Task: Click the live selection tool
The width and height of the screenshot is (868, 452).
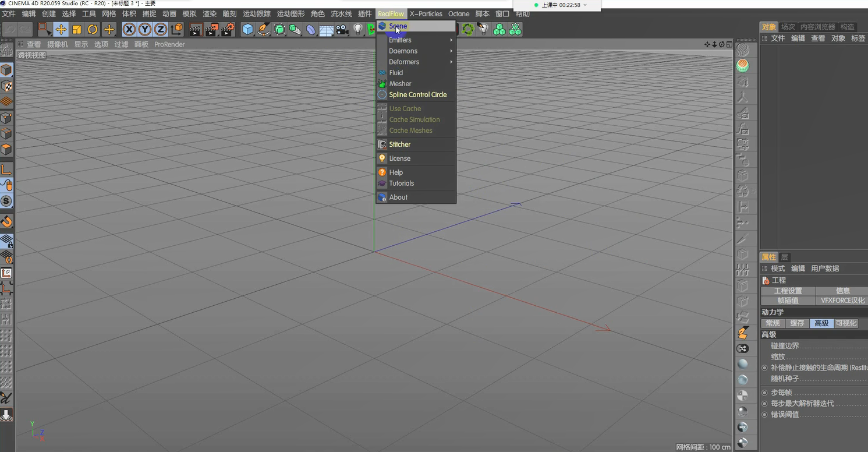Action: pyautogui.click(x=44, y=29)
